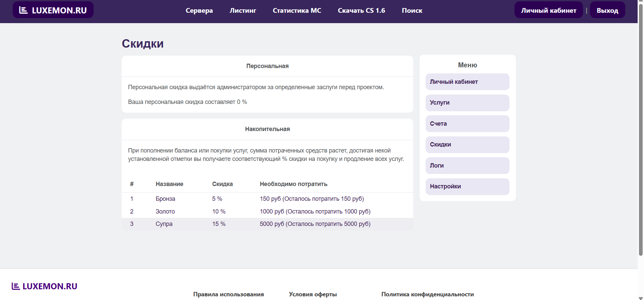644x300 pixels.
Task: Open Поиск in the top navigation
Action: [x=412, y=10]
